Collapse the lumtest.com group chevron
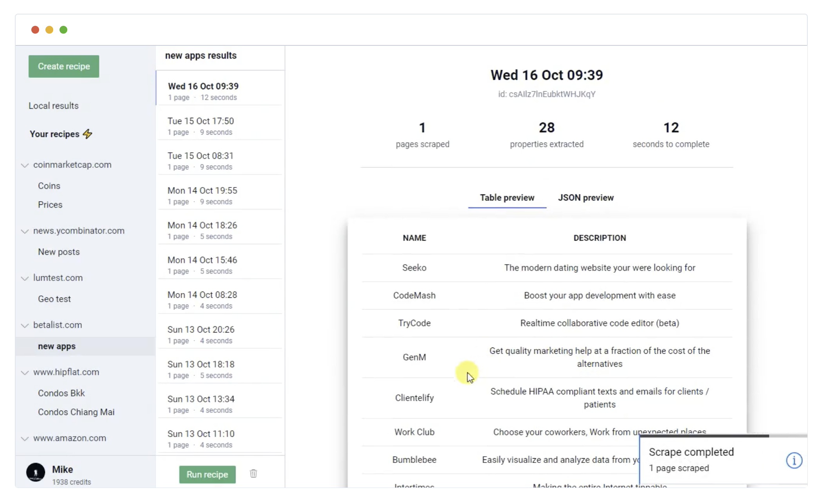825x504 pixels. [x=25, y=278]
